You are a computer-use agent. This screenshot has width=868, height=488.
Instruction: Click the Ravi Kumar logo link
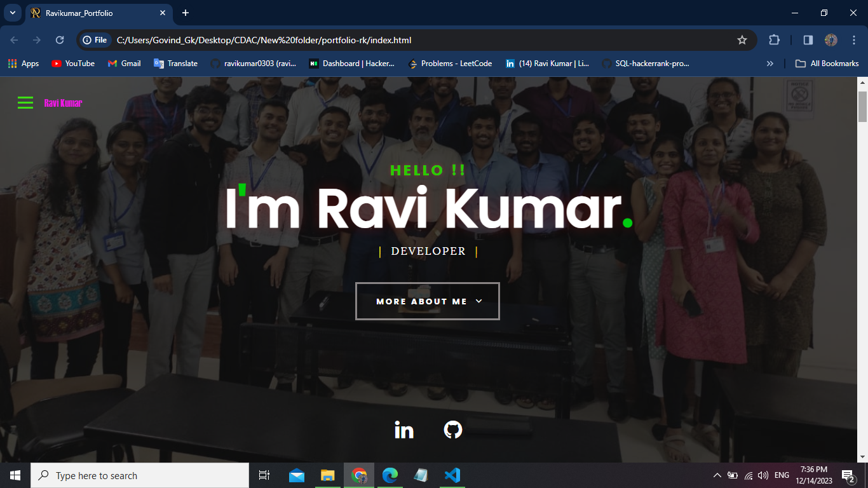coord(62,102)
